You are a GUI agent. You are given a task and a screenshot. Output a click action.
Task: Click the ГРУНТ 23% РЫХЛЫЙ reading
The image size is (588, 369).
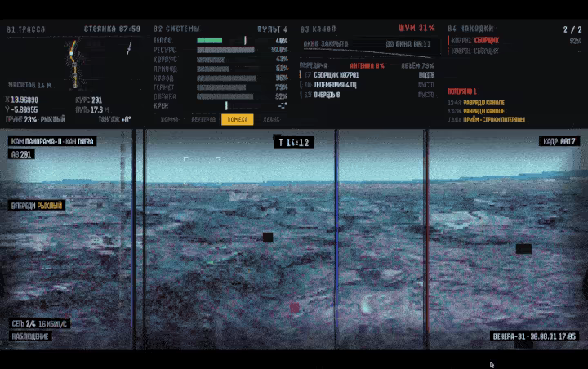[x=35, y=119]
